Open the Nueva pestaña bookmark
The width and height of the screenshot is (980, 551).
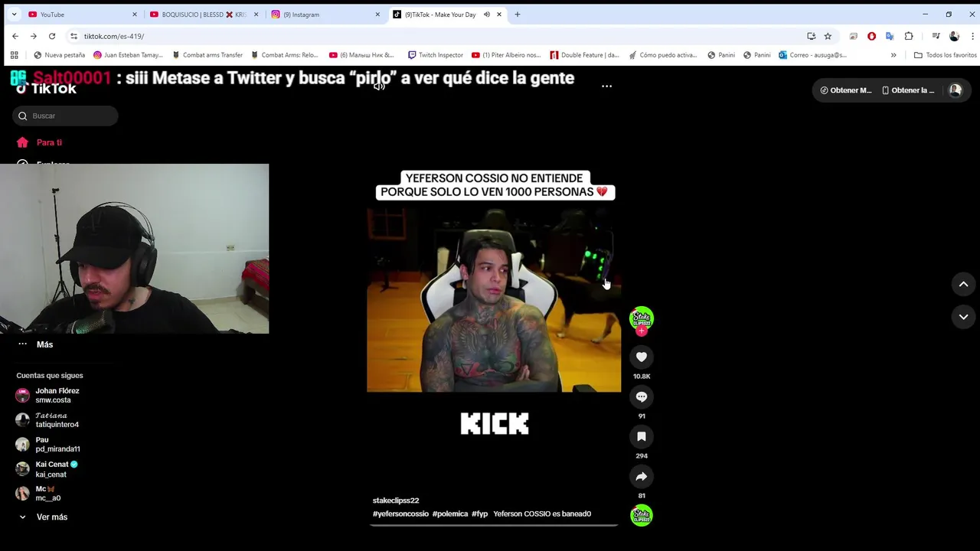point(60,55)
